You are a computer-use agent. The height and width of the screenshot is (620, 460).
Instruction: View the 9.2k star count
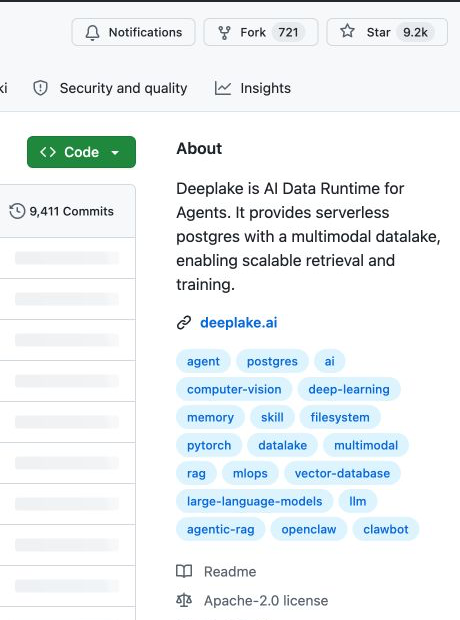click(x=415, y=32)
